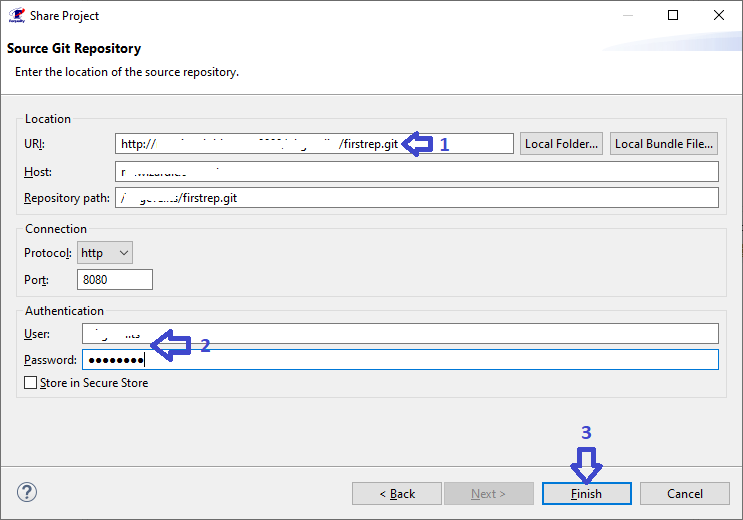Image resolution: width=743 pixels, height=520 pixels.
Task: Click into the Port field
Action: (x=115, y=279)
